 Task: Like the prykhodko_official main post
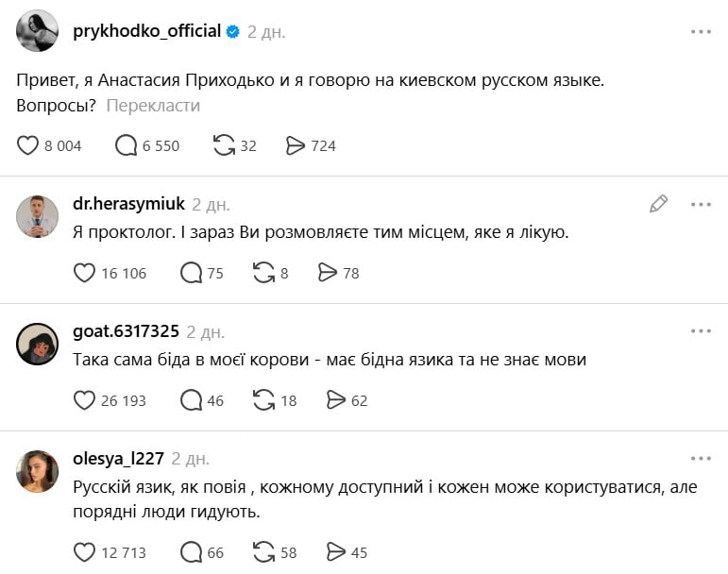point(28,145)
